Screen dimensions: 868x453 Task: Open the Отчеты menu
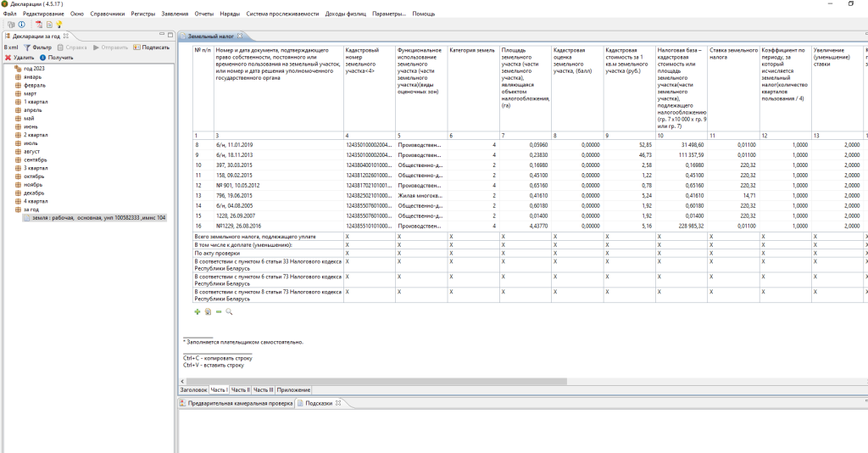pos(204,14)
